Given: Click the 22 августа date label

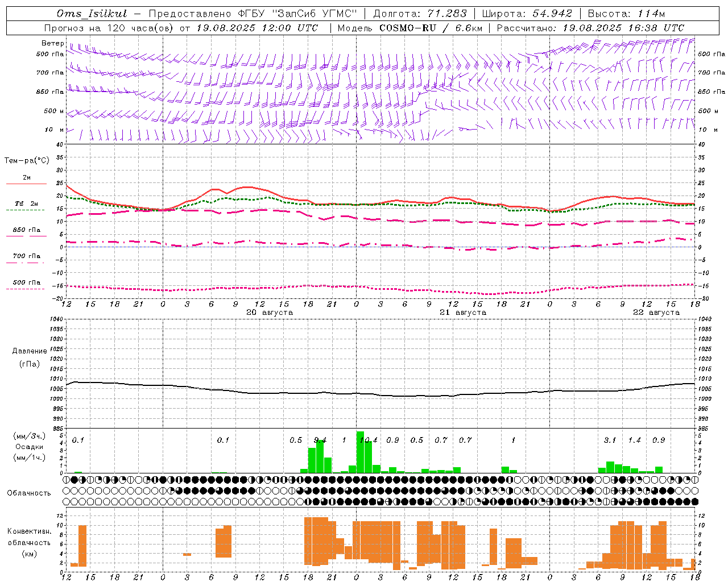Looking at the screenshot, I should coord(656,313).
